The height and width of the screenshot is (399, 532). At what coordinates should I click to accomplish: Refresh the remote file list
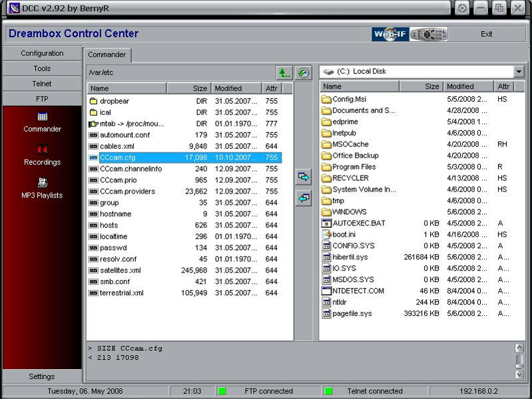(x=304, y=72)
